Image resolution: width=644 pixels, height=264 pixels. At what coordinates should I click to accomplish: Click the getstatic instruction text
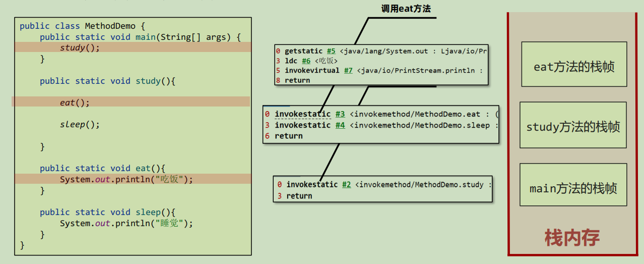(x=303, y=51)
